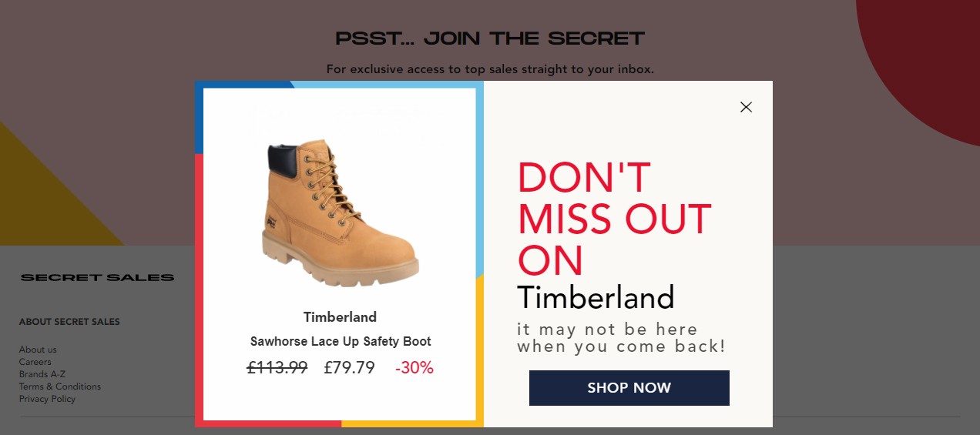Click the large Timberland text beside the headline

click(596, 298)
